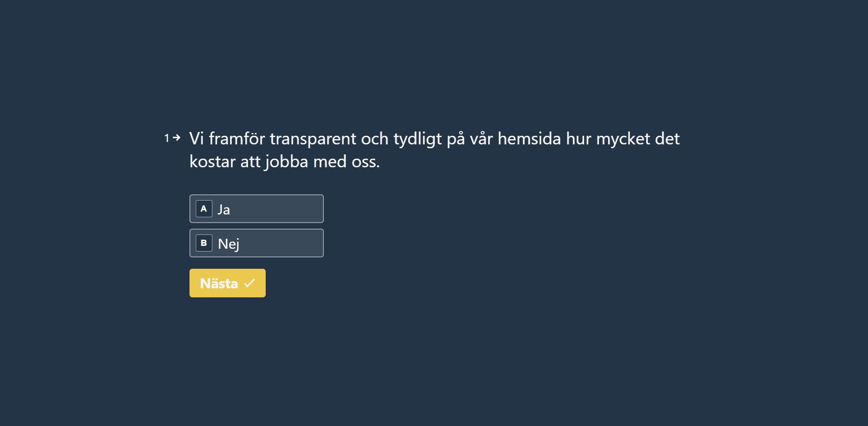This screenshot has width=868, height=426.
Task: Click the "Ja" text label
Action: click(x=224, y=210)
